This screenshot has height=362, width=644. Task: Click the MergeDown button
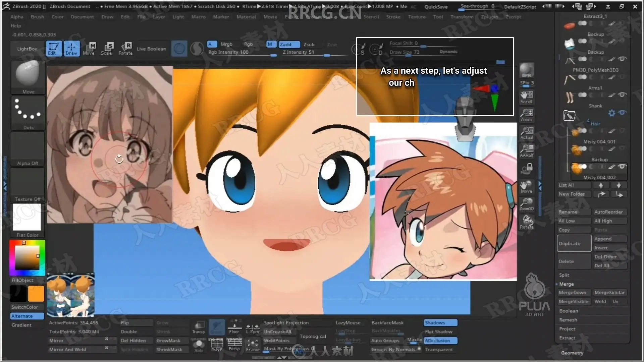[x=572, y=293]
